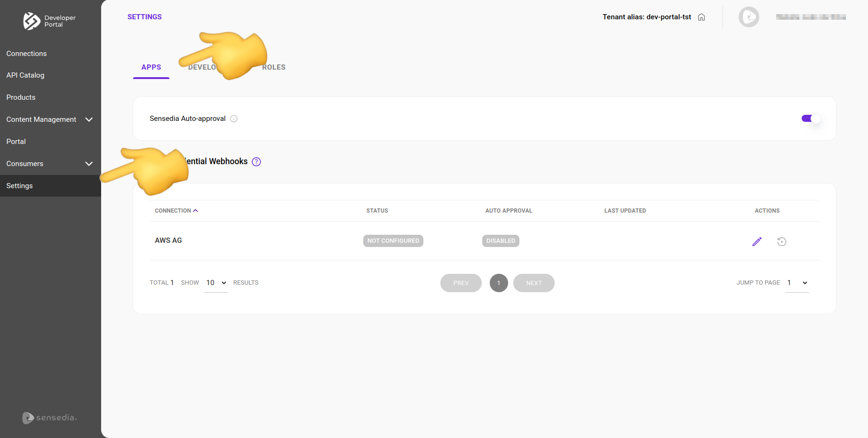Click the Next pagination button
The height and width of the screenshot is (438, 868).
[x=534, y=283]
